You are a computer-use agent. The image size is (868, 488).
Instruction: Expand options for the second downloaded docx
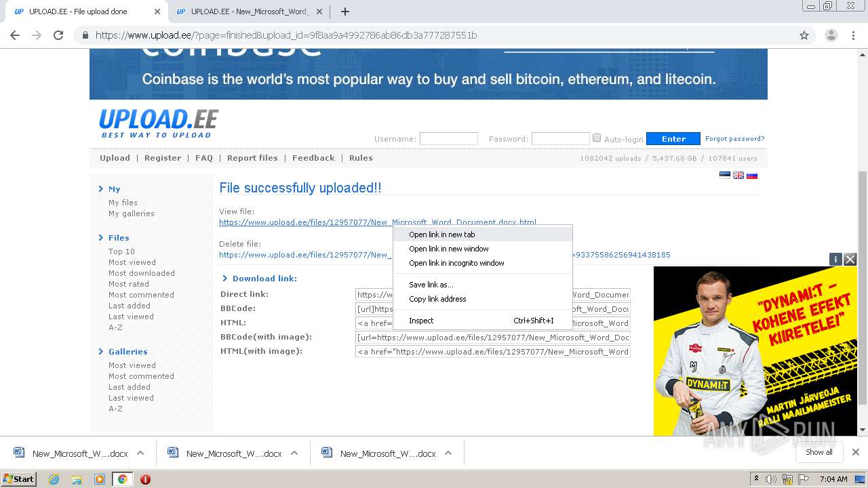[294, 453]
